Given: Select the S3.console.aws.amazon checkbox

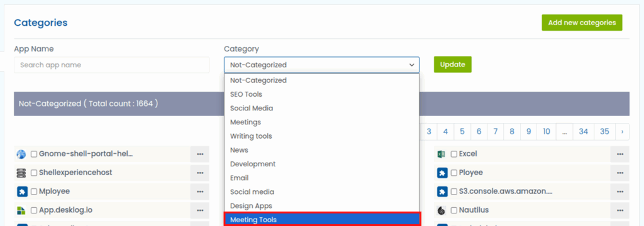Looking at the screenshot, I should coord(454,191).
